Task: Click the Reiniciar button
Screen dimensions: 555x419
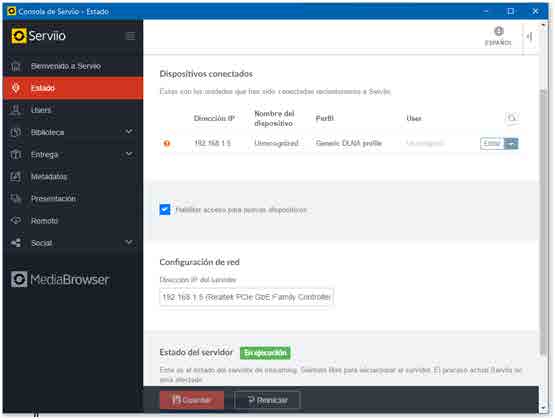Action: point(268,400)
